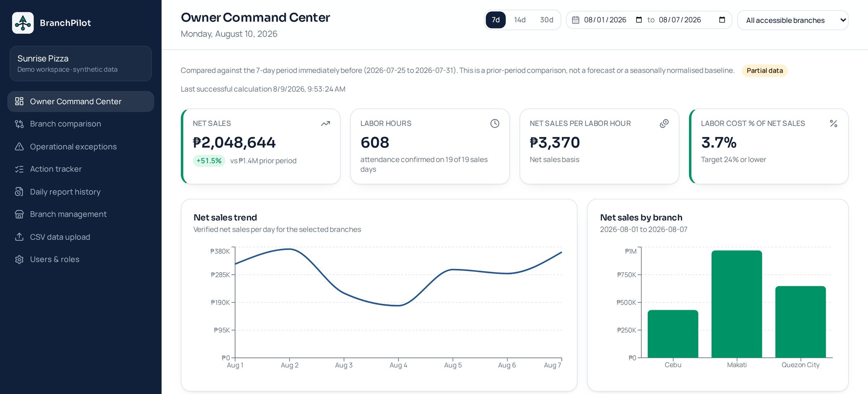Image resolution: width=868 pixels, height=394 pixels.
Task: Click the Quezon City bar in chart
Action: [x=800, y=322]
